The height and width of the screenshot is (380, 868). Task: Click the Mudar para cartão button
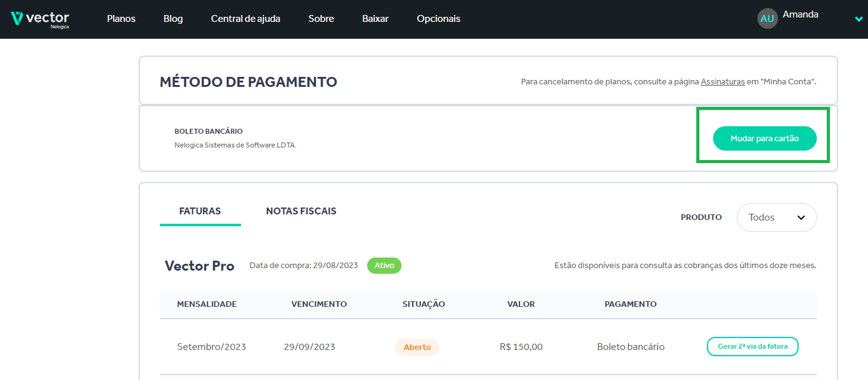[x=764, y=139]
